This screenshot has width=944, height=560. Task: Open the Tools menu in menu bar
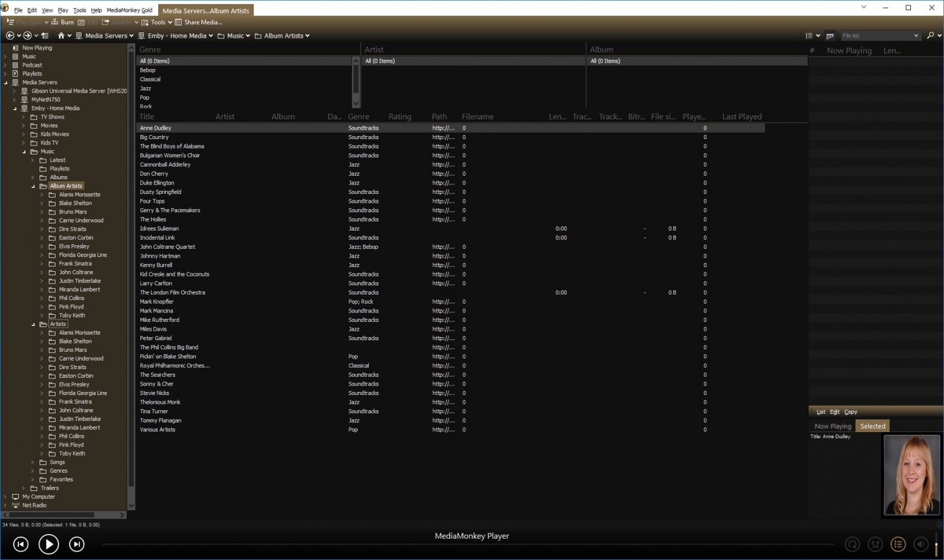pos(80,10)
